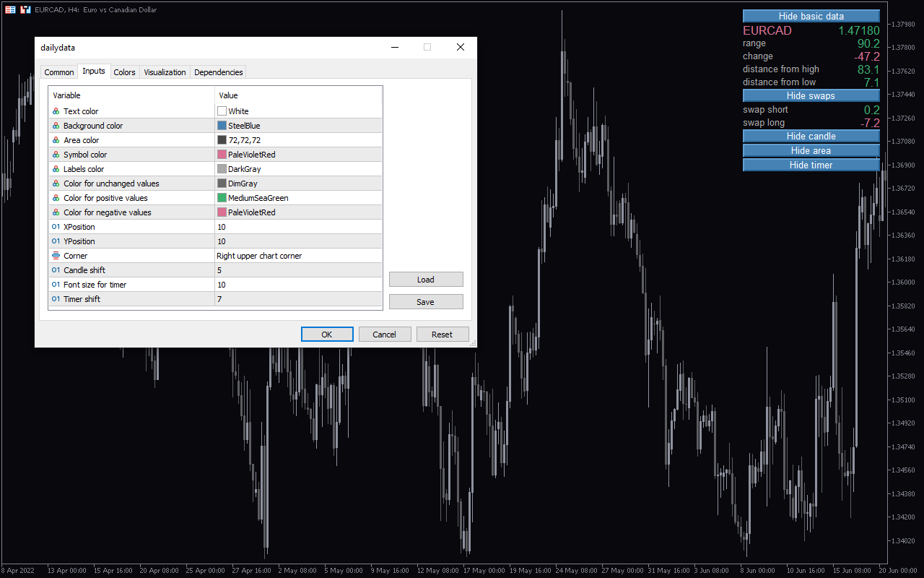Viewport: 924px width, 578px height.
Task: Click icon beside Color for positive values
Action: pos(56,198)
